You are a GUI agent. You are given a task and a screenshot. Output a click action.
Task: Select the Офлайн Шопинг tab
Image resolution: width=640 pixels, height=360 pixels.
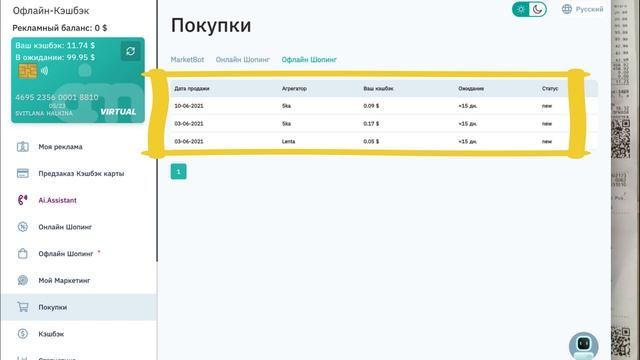pos(309,60)
